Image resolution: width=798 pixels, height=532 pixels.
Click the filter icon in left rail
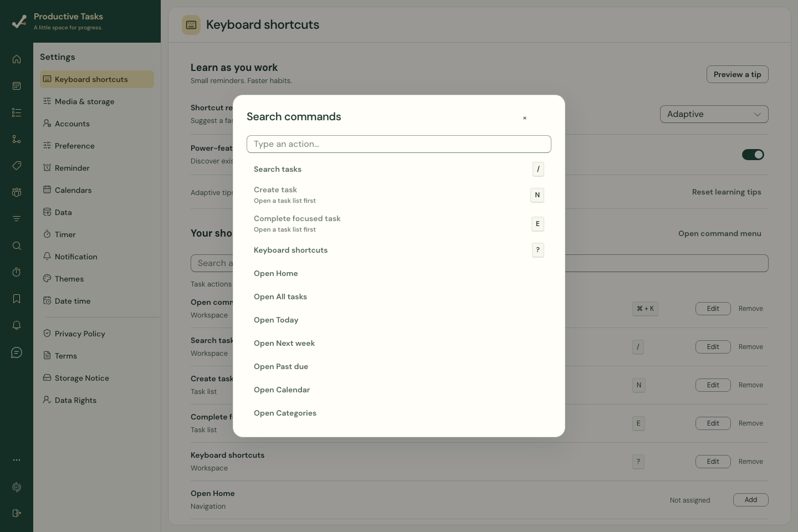(x=17, y=219)
